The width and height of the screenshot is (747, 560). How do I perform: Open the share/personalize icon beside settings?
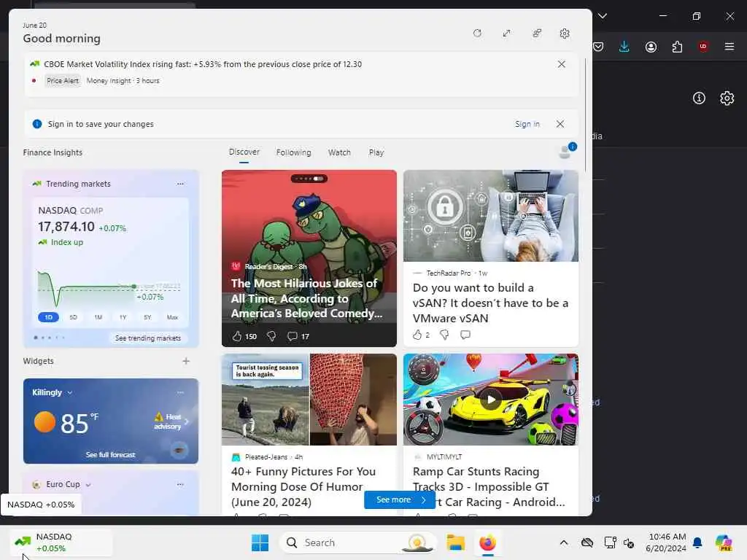point(537,34)
